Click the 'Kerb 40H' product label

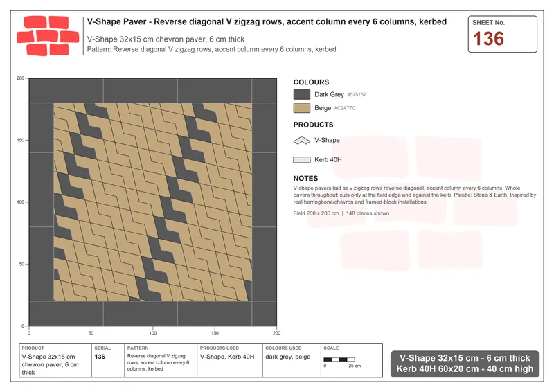click(x=328, y=160)
